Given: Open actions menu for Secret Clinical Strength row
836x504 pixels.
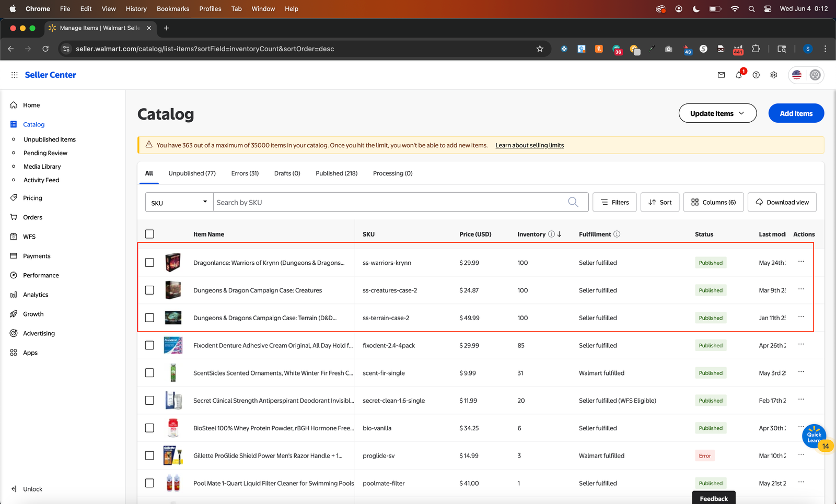Looking at the screenshot, I should [801, 400].
